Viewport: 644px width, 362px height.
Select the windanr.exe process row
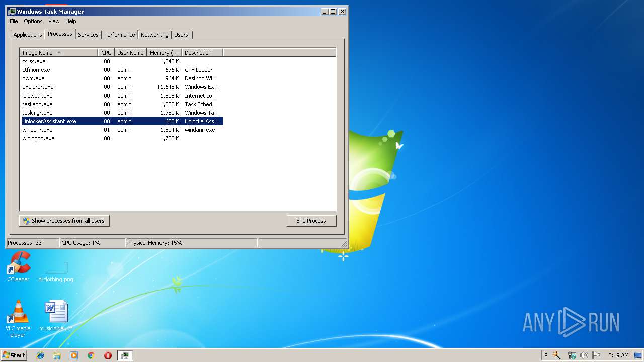[x=121, y=130]
